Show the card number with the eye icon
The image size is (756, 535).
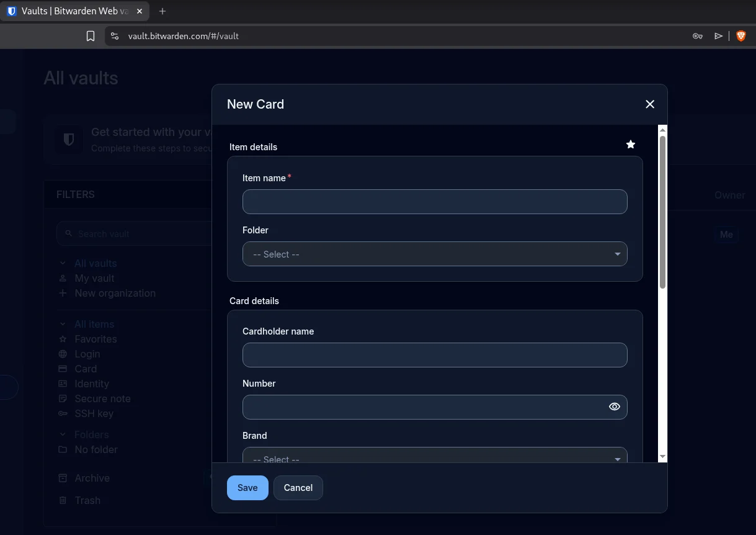pos(615,407)
